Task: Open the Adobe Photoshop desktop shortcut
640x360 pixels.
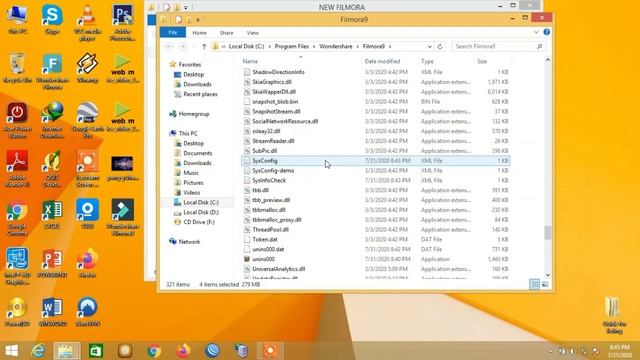Action: tap(122, 22)
